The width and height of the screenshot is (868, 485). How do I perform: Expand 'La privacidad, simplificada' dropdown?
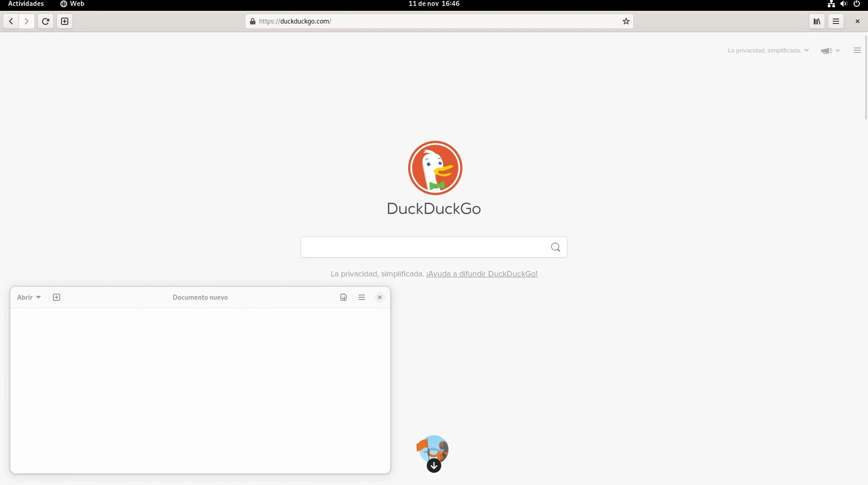768,51
